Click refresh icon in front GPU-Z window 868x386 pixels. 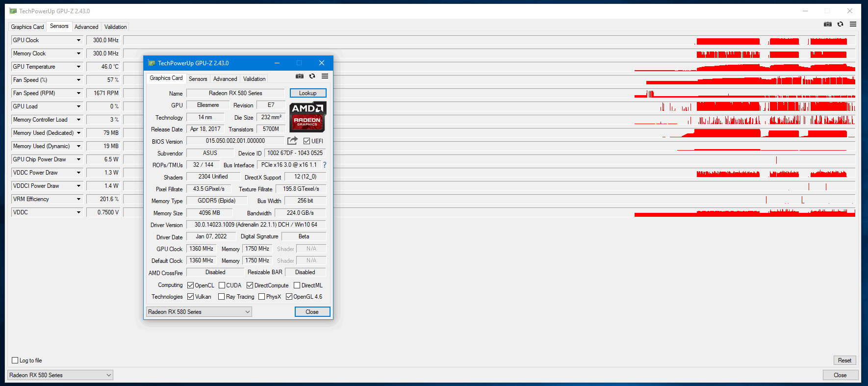point(312,76)
